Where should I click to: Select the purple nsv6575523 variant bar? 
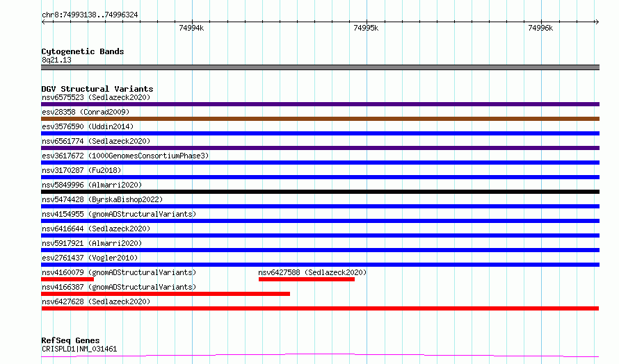[x=320, y=104]
